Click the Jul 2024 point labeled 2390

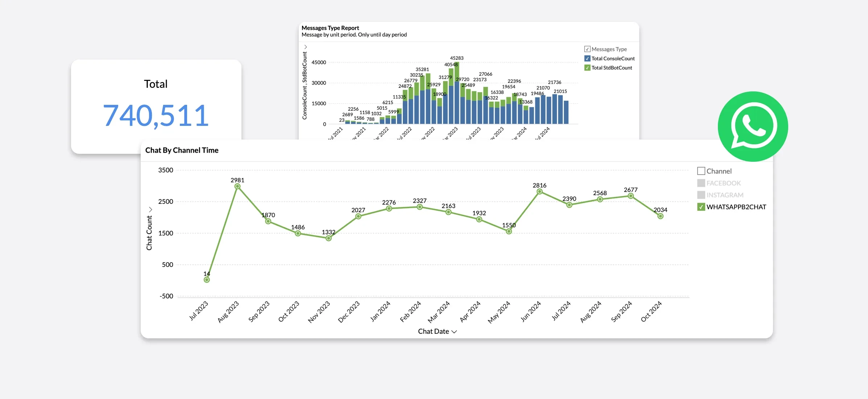click(x=569, y=205)
